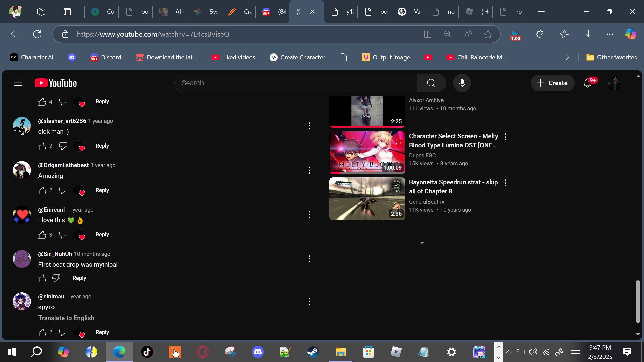This screenshot has width=644, height=362.
Task: Switch to the "Co" browser tab
Action: click(x=102, y=12)
